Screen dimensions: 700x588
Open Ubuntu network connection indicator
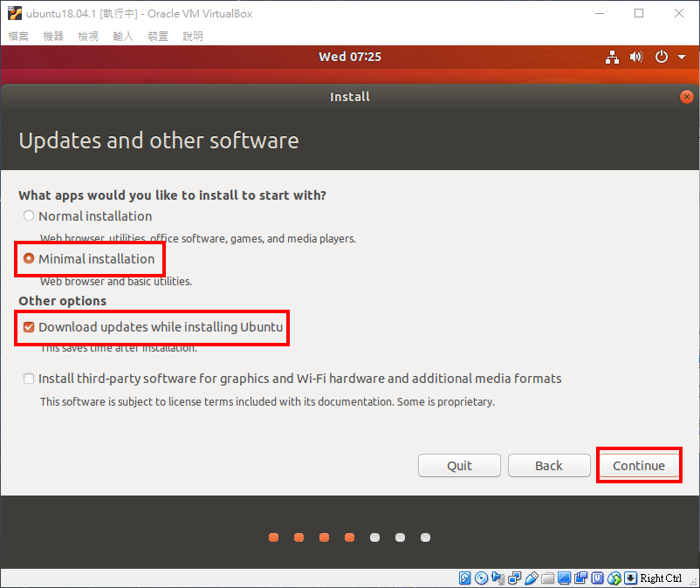click(x=612, y=57)
